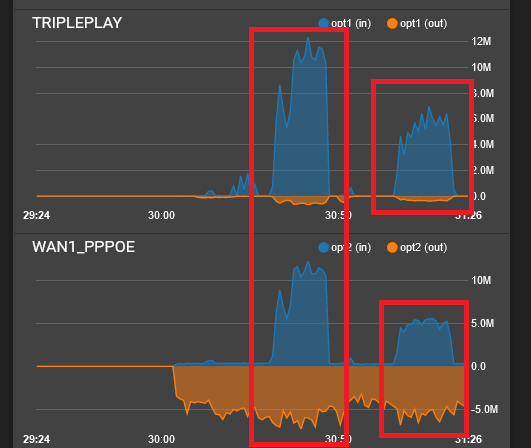Select the WAN1_PPPOE graph title
531x448 pixels.
click(83, 247)
